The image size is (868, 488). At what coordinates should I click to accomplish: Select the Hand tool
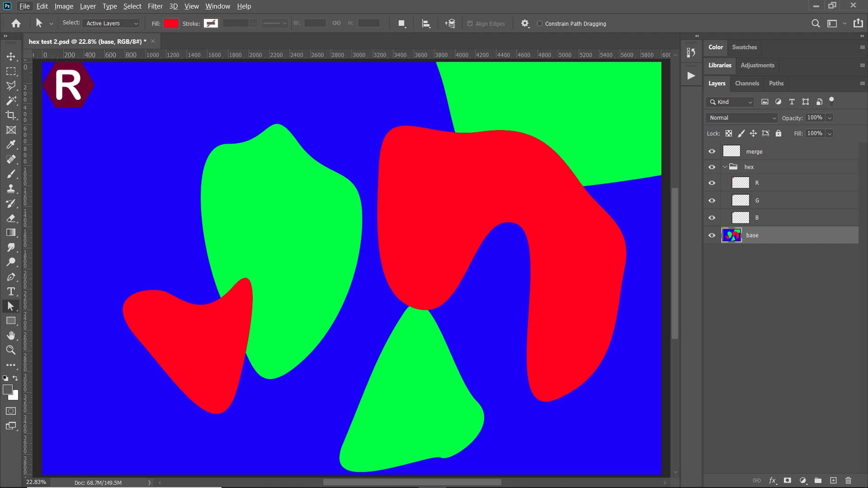(x=11, y=335)
